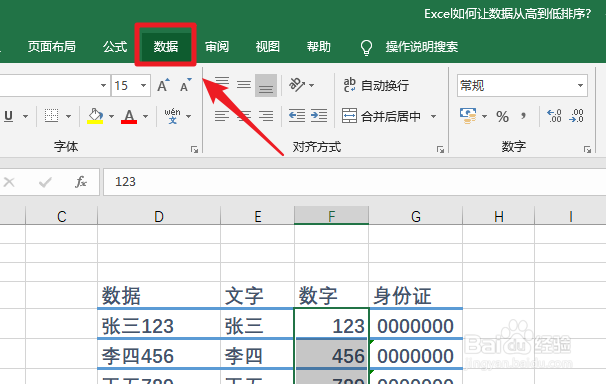Toggle underline formatting U button
606x384 pixels.
coord(9,116)
